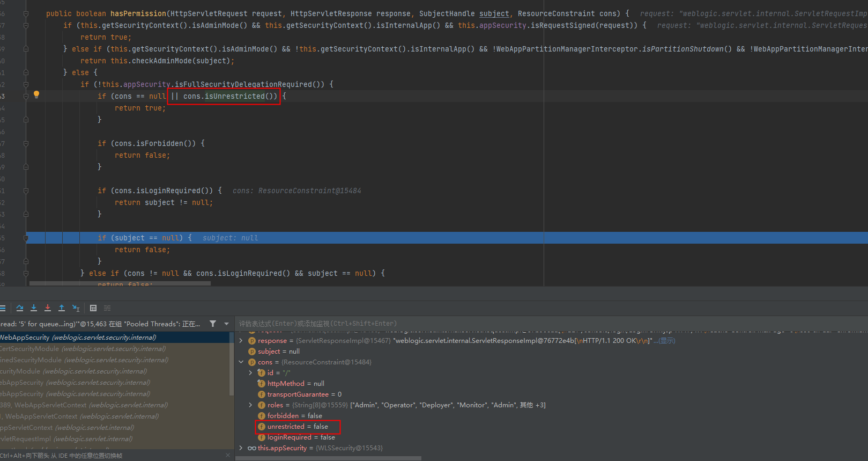
Task: Click the 'f' field icon of id
Action: pos(262,373)
